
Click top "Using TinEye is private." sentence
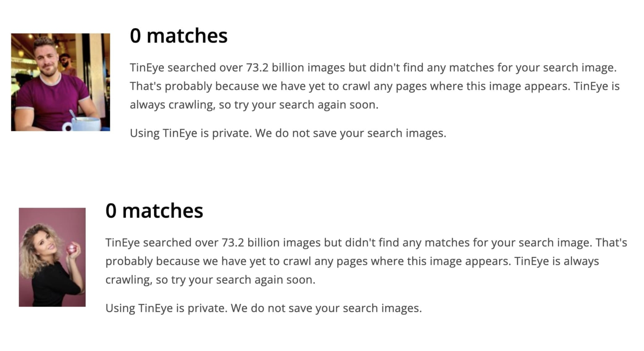pyautogui.click(x=190, y=133)
